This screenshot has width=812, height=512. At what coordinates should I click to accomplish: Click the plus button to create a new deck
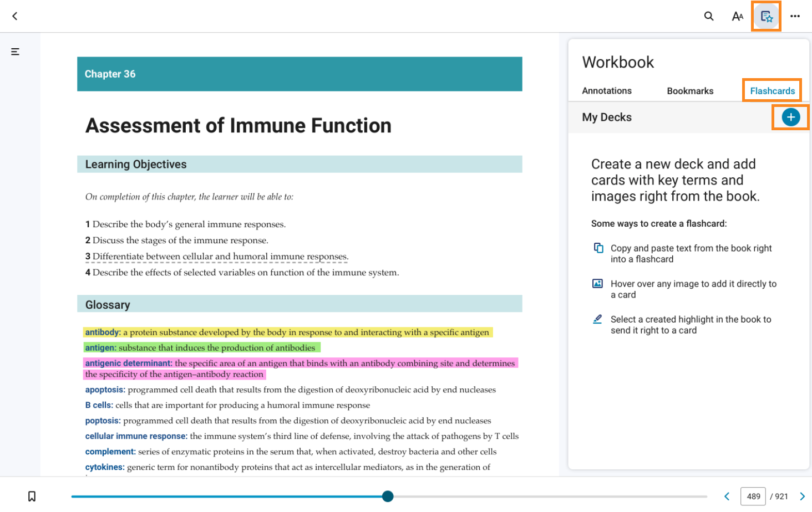coord(790,117)
